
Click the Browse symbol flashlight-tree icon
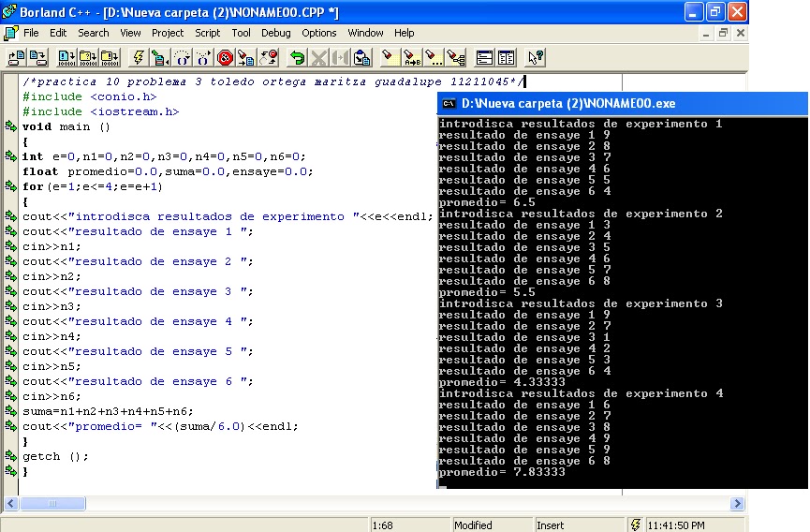(456, 58)
